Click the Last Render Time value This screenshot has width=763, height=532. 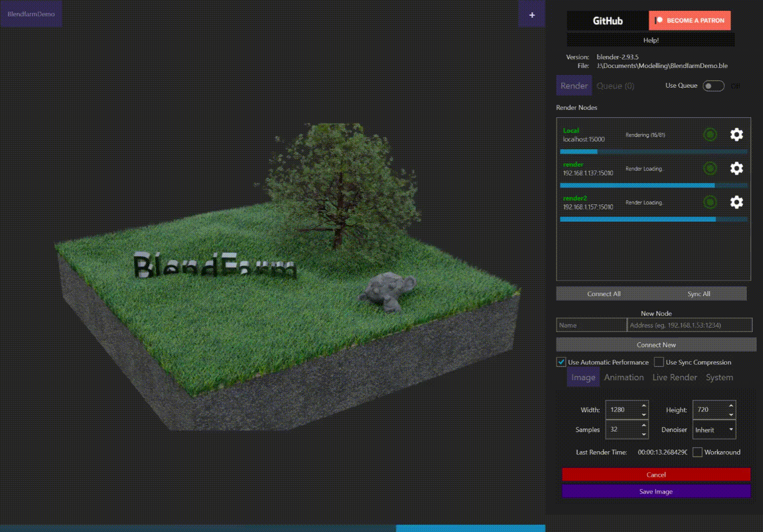tap(662, 452)
